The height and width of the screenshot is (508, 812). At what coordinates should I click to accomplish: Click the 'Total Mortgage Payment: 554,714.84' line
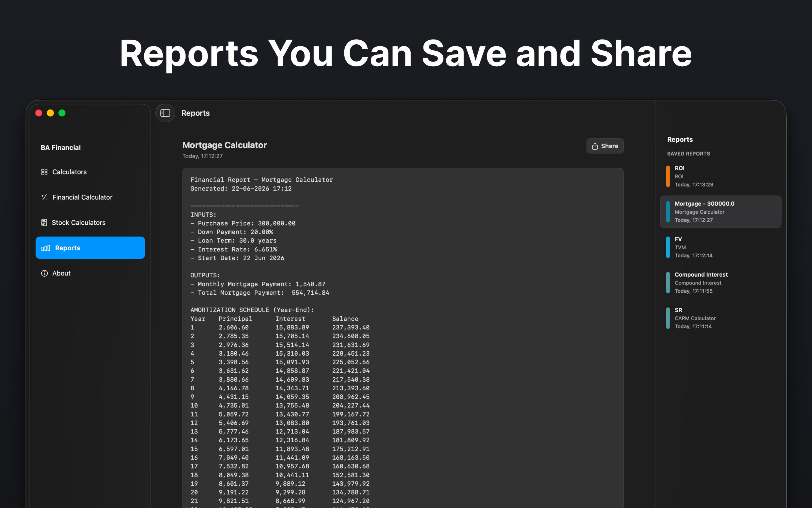(260, 293)
